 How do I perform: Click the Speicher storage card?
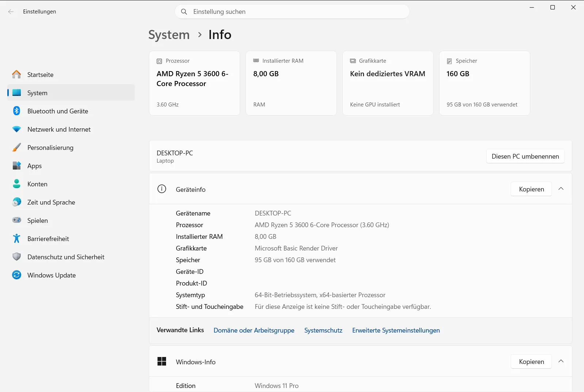485,83
